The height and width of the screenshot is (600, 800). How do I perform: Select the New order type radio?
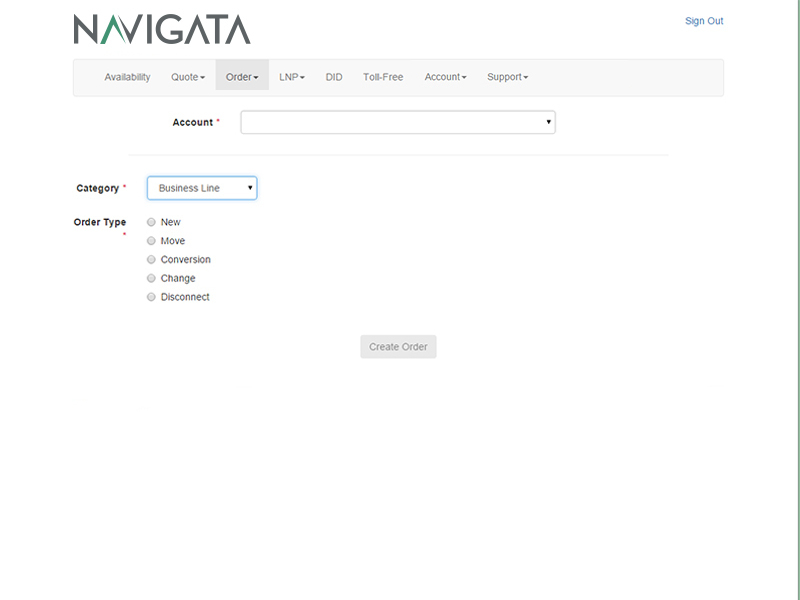pos(151,222)
